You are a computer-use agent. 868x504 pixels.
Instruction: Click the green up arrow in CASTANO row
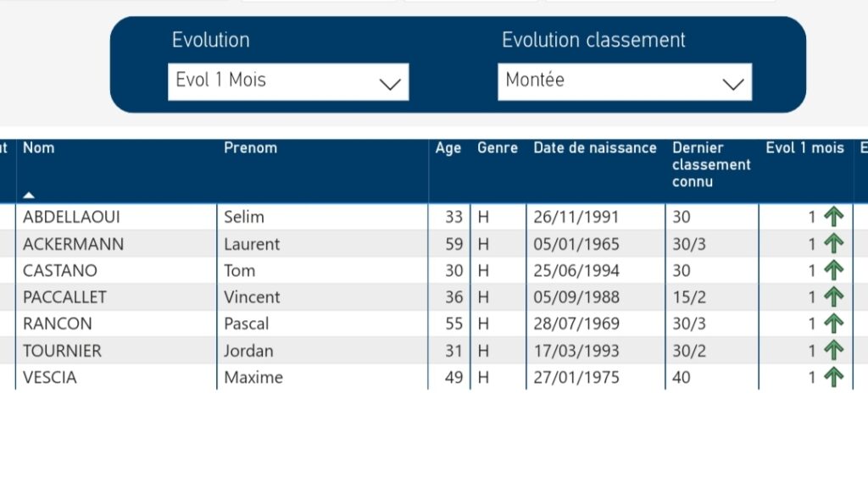[x=834, y=270]
